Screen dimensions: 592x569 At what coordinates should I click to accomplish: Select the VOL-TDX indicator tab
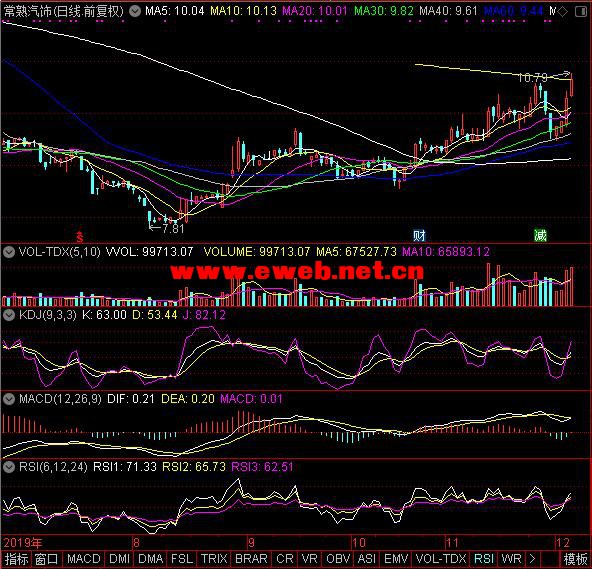pyautogui.click(x=441, y=559)
